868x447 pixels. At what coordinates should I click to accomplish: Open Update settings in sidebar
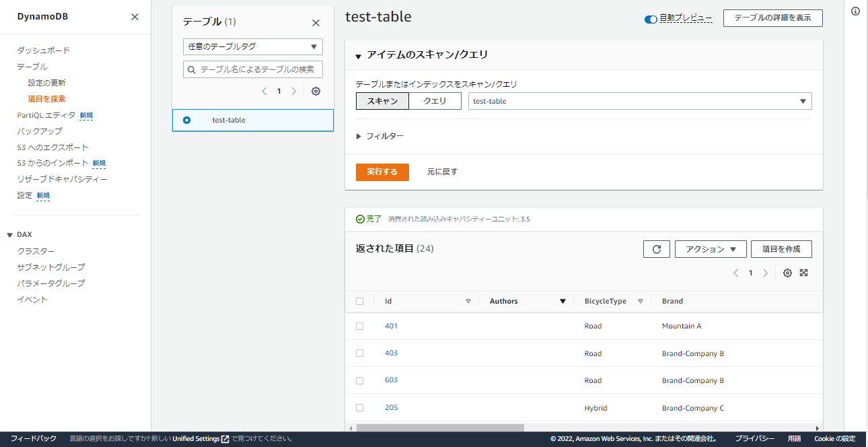pos(46,83)
